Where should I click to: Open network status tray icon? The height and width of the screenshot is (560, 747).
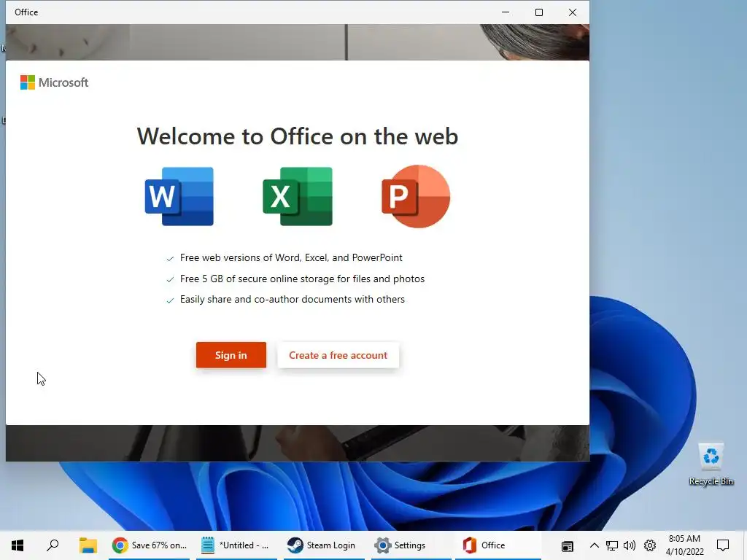[612, 545]
